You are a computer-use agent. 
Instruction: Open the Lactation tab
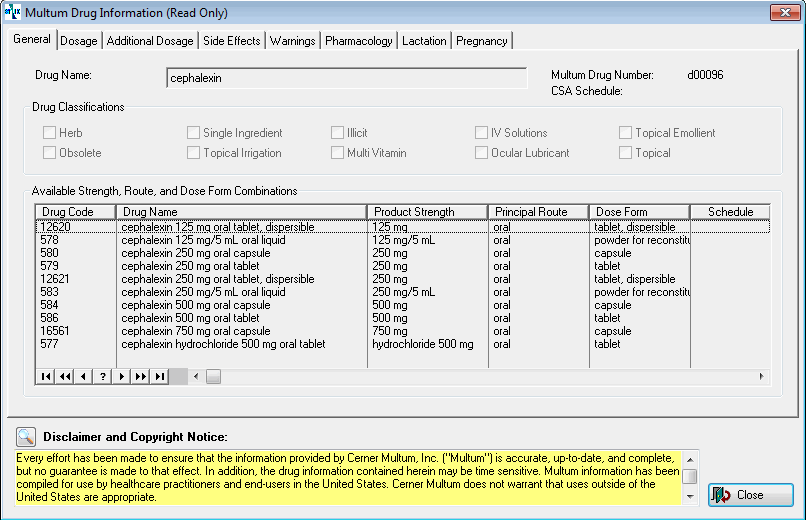(424, 41)
